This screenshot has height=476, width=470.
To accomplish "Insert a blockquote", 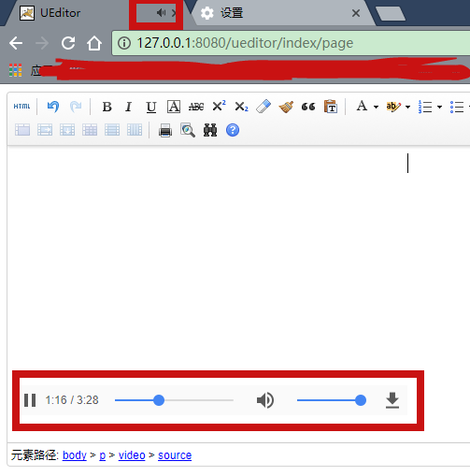I will tap(308, 107).
